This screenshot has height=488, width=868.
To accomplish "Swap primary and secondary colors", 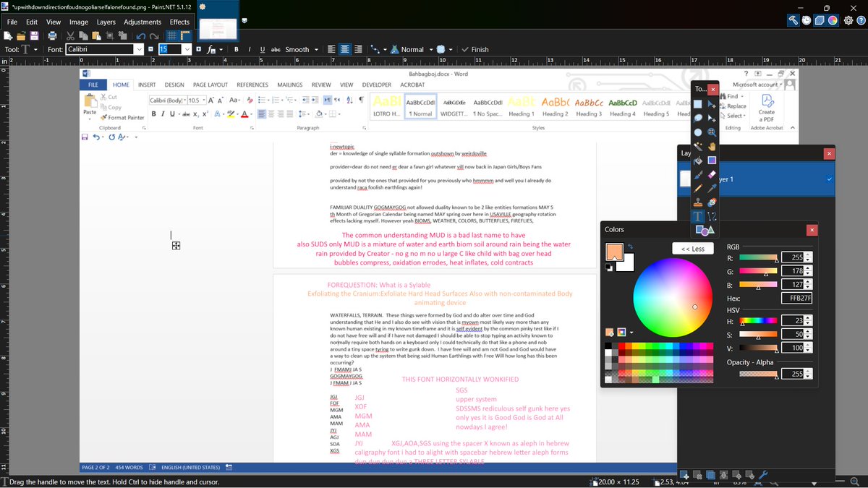I will (630, 247).
